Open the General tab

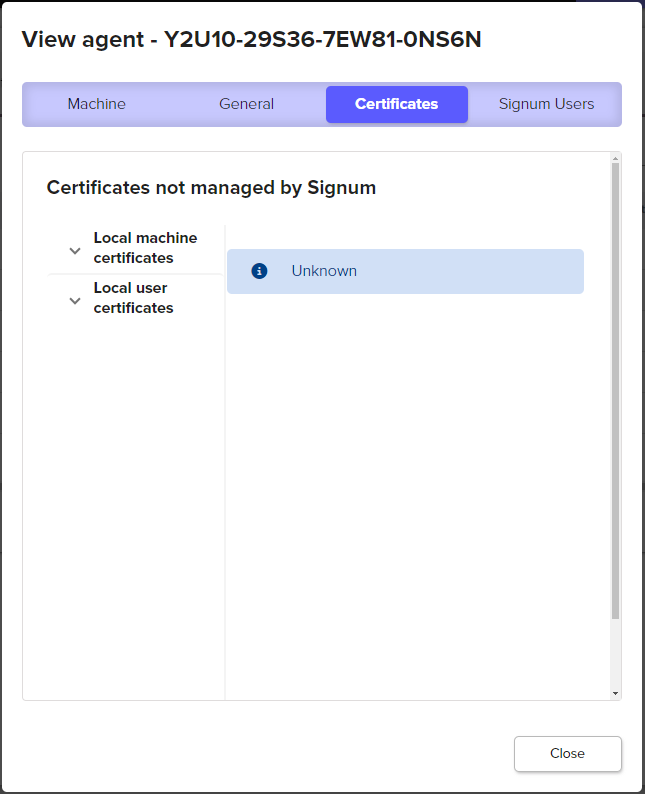pos(246,104)
